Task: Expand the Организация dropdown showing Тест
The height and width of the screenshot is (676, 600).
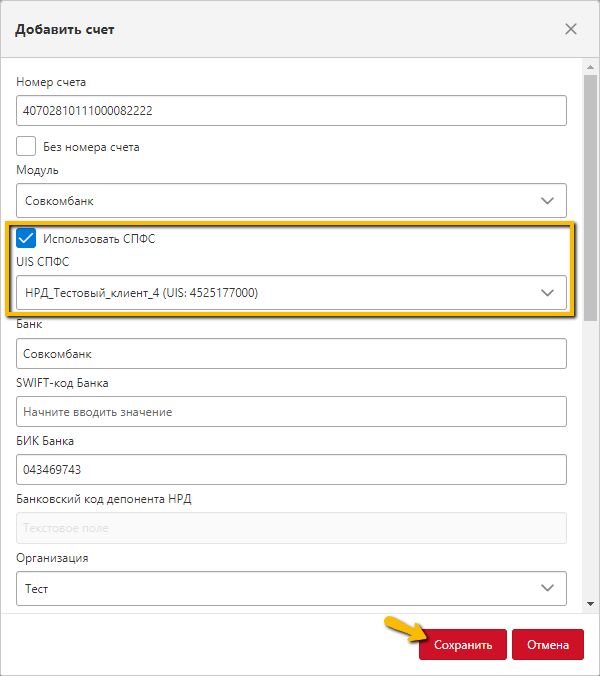Action: coord(291,588)
